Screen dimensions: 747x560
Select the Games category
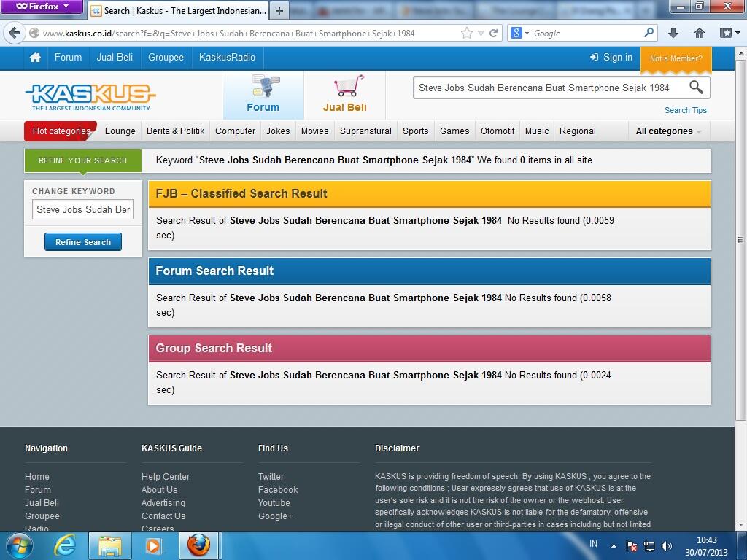pos(454,131)
